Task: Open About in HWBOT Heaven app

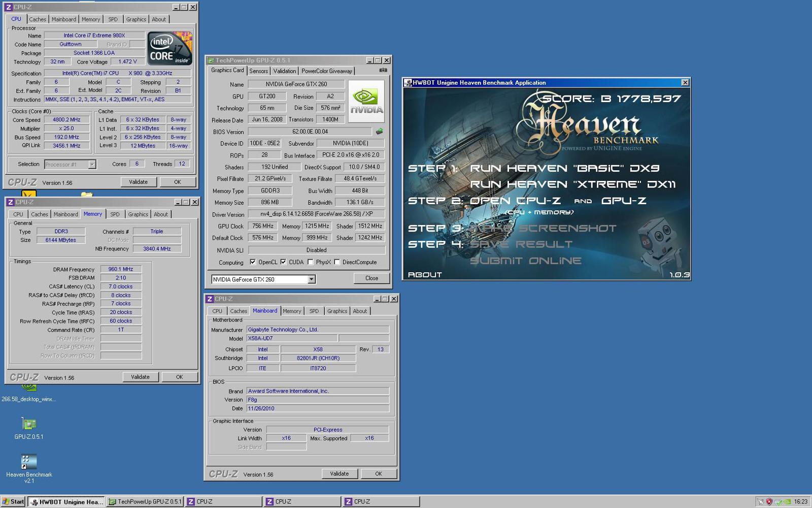Action: 425,275
